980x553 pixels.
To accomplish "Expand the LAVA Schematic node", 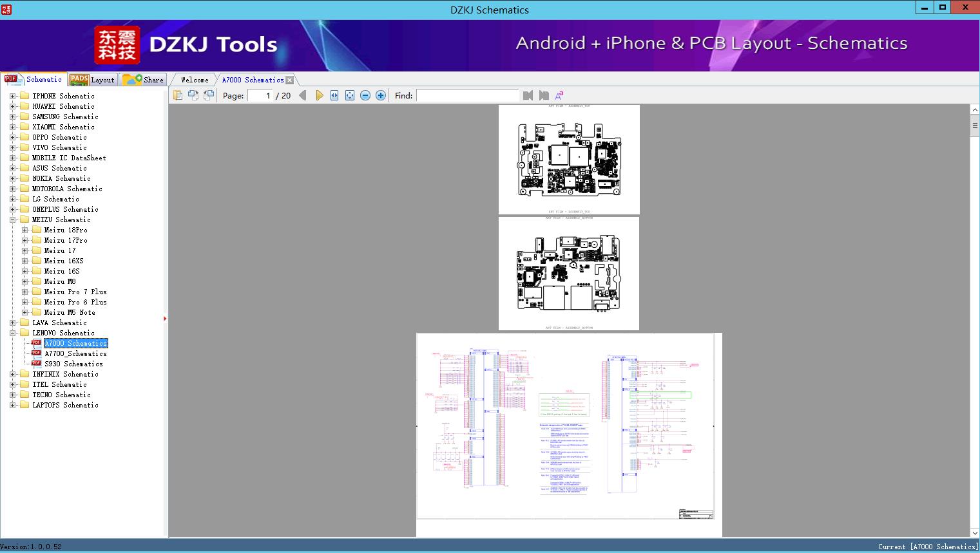I will click(12, 323).
